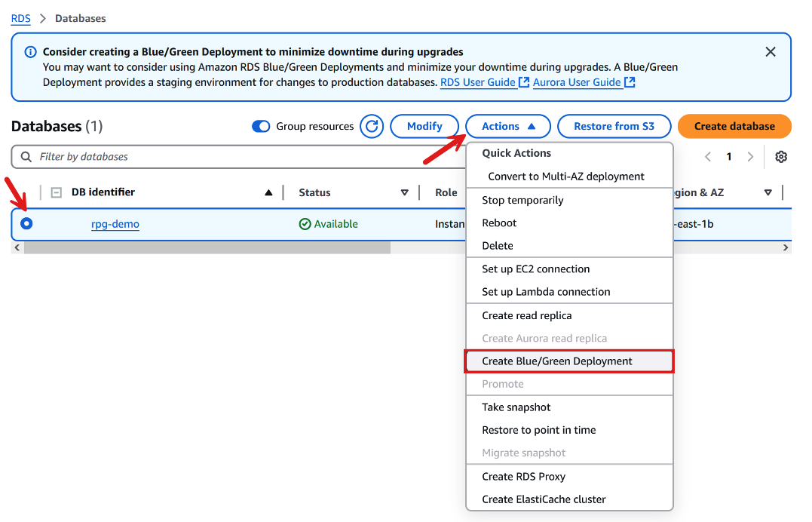Click the Status column header label
Viewport: 812px width, 522px height.
pos(314,193)
